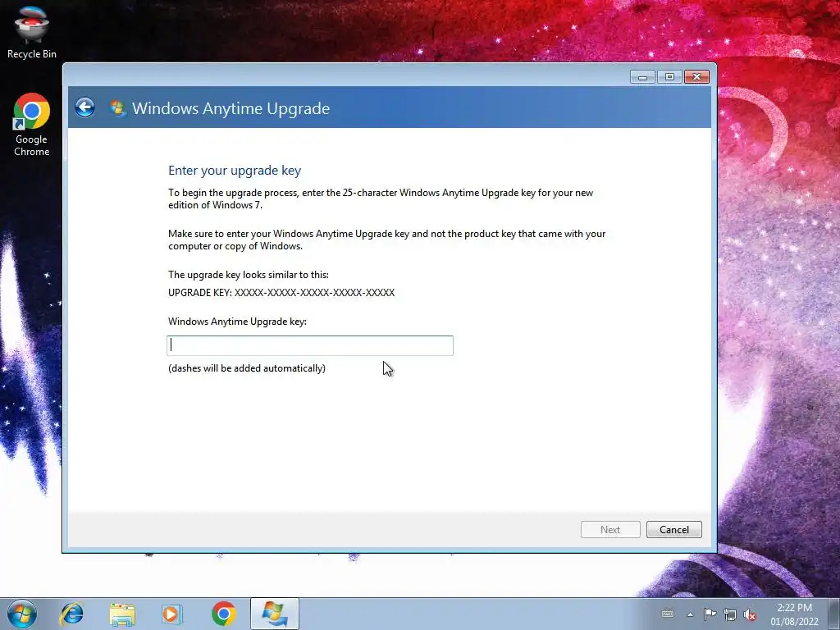The image size is (840, 630).
Task: Click the 'Enter your upgrade key' heading
Action: 235,171
